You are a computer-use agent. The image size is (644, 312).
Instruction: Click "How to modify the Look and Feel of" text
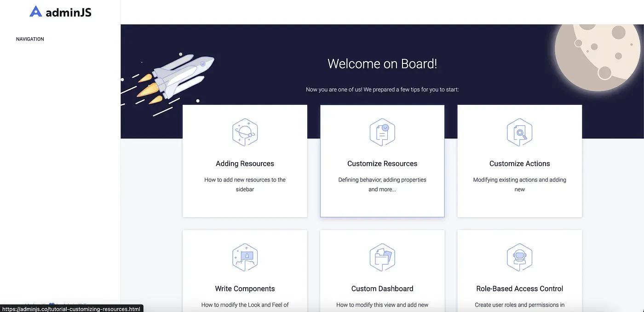tap(245, 305)
